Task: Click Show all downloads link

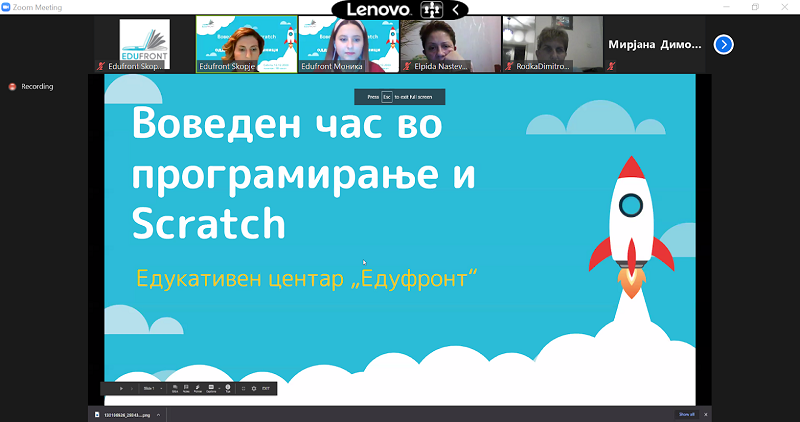Action: (x=686, y=414)
